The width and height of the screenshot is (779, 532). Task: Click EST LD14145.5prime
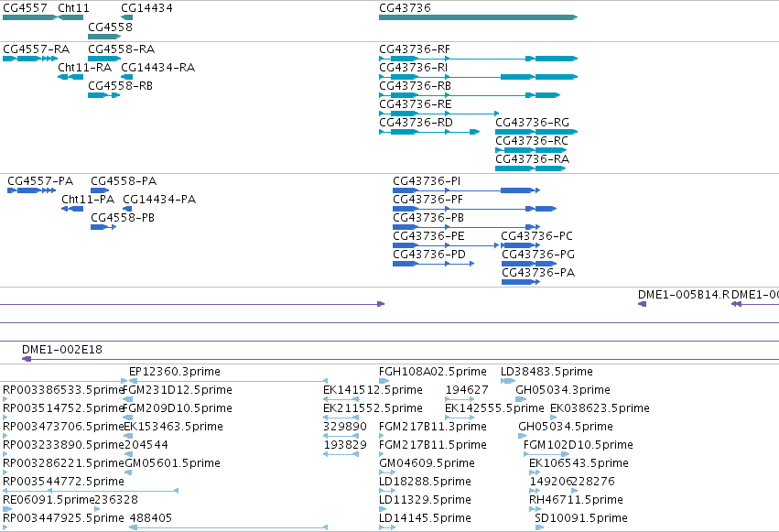pyautogui.click(x=387, y=527)
